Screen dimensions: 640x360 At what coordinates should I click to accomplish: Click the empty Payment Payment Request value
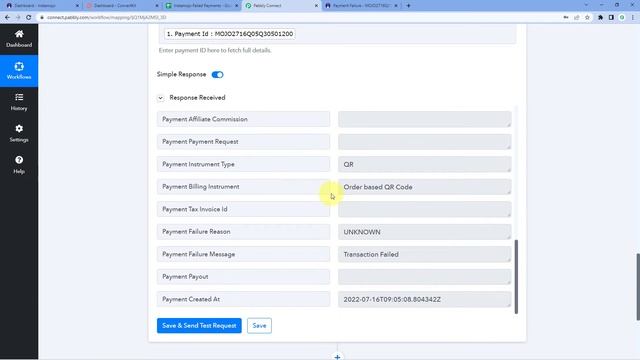click(x=424, y=142)
